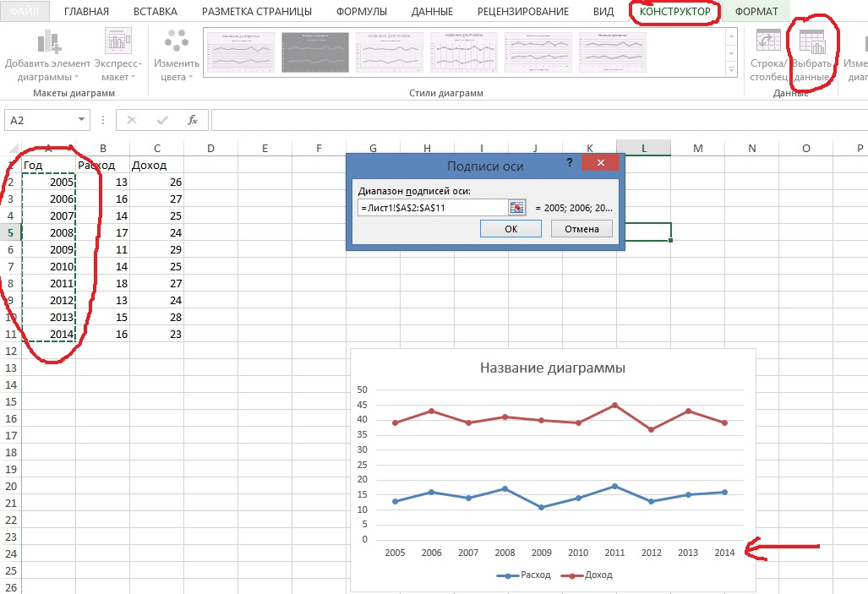
Task: Open the Insert Function fx dialog
Action: pyautogui.click(x=193, y=120)
